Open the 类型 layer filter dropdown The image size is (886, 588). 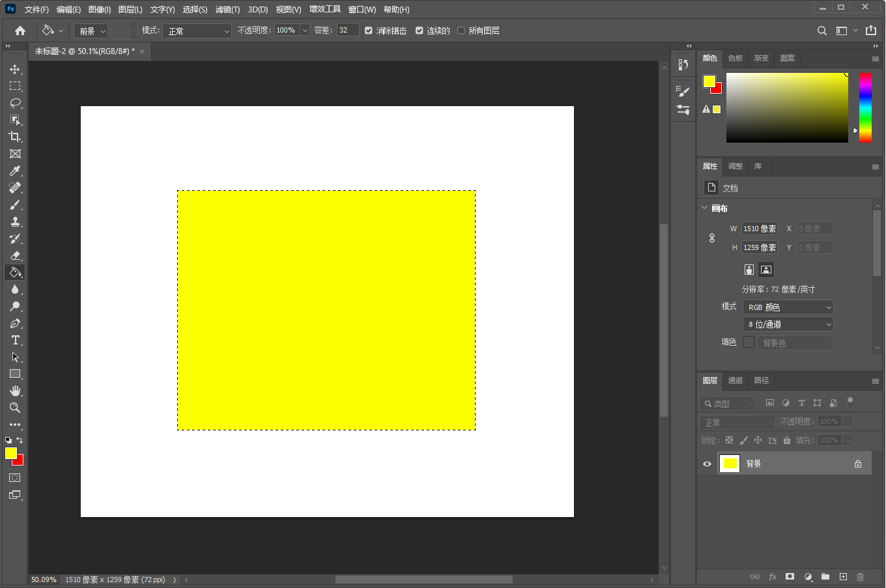[x=728, y=404]
